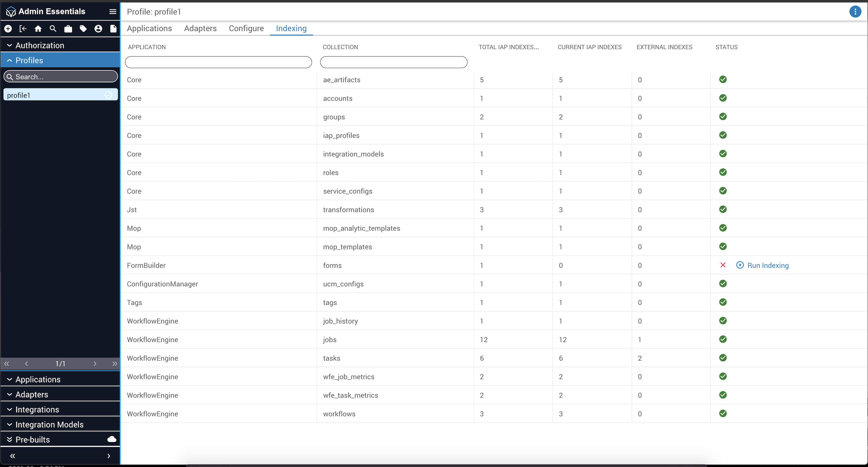Click the home icon in sidebar toolbar

coord(38,29)
